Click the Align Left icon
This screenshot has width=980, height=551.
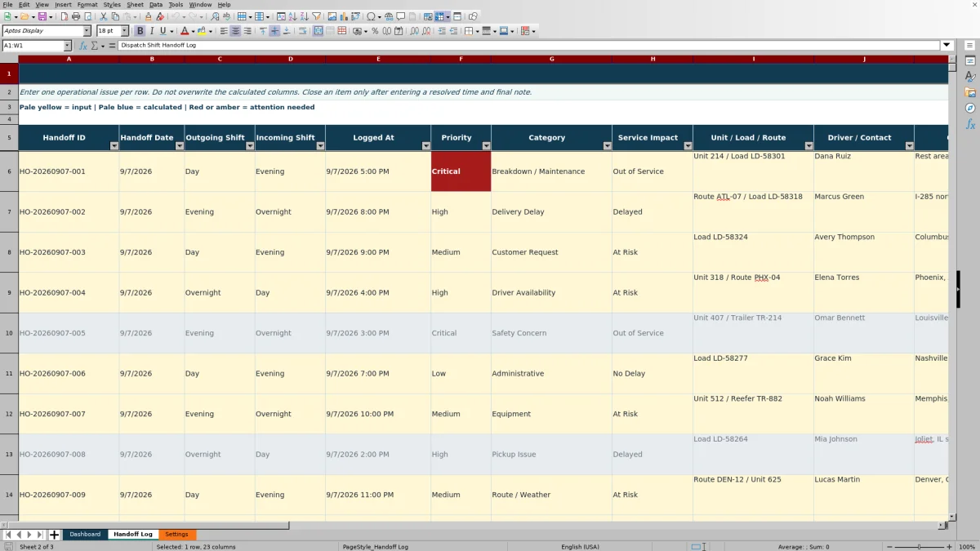pyautogui.click(x=224, y=31)
